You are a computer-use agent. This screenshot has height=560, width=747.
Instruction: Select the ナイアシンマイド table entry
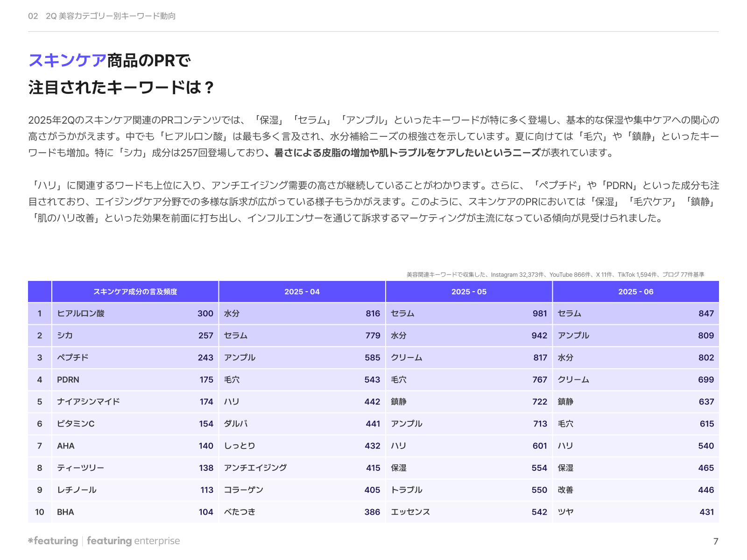(88, 402)
